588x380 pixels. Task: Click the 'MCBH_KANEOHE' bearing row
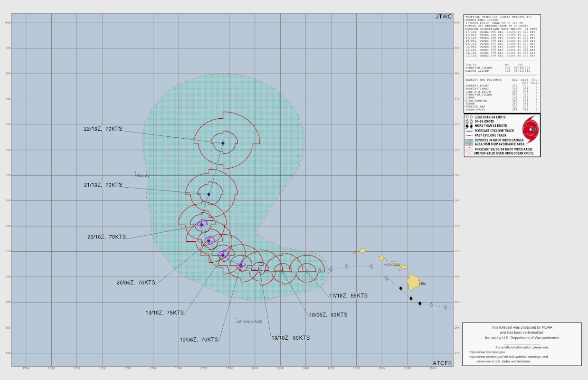tap(501, 100)
